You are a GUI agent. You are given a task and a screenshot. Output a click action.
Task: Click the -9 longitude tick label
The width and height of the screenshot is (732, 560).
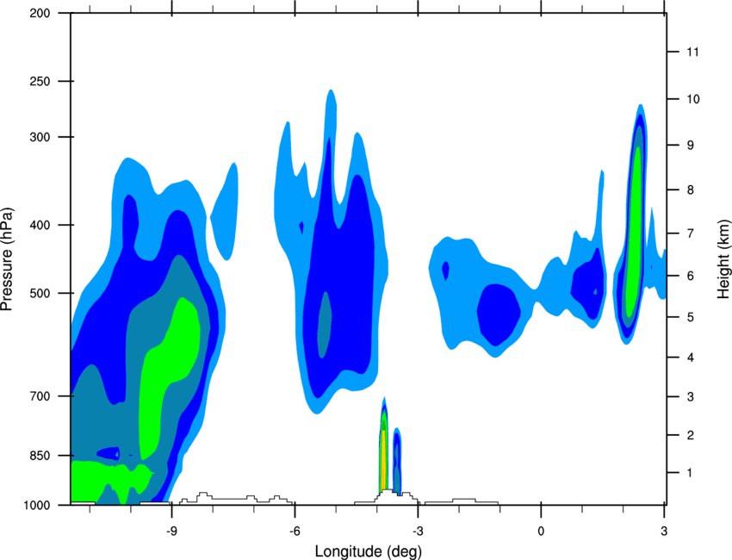click(x=171, y=532)
